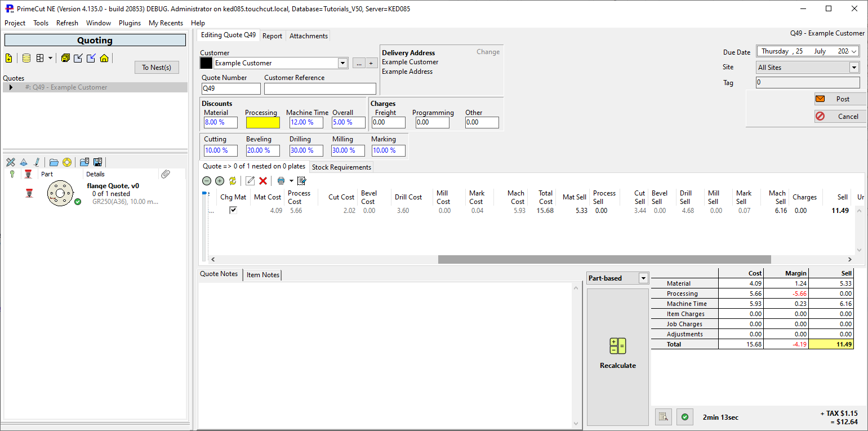The image size is (868, 431).
Task: Switch to the Attachments tab
Action: tap(308, 35)
